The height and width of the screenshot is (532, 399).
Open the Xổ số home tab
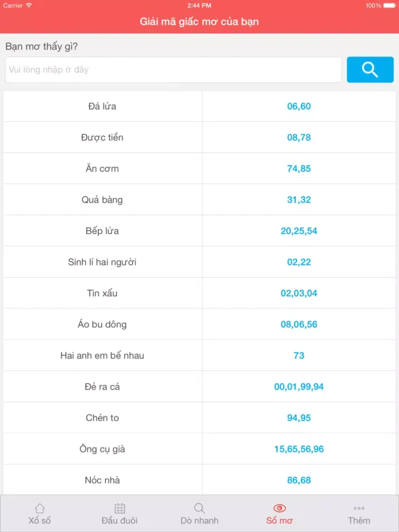point(40,514)
